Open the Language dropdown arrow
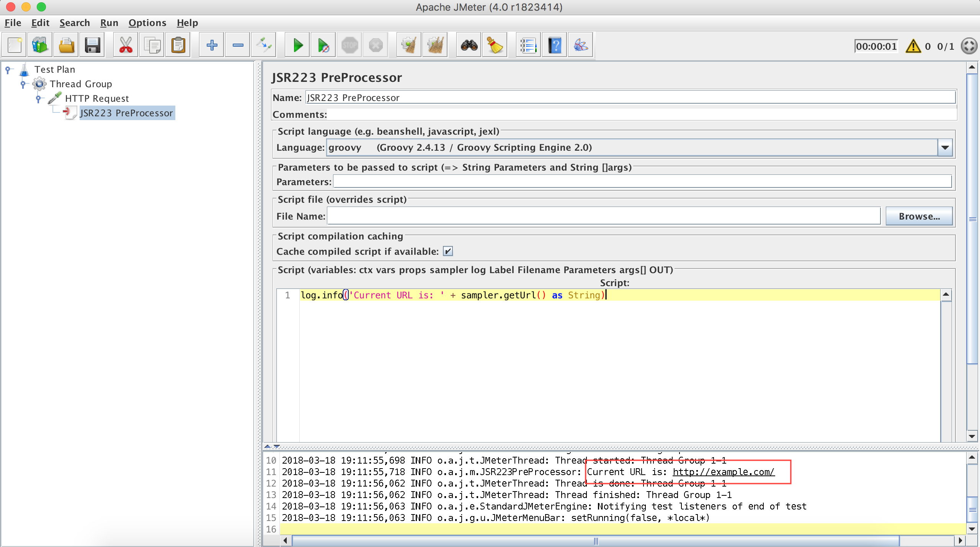Image resolution: width=980 pixels, height=547 pixels. (x=945, y=148)
